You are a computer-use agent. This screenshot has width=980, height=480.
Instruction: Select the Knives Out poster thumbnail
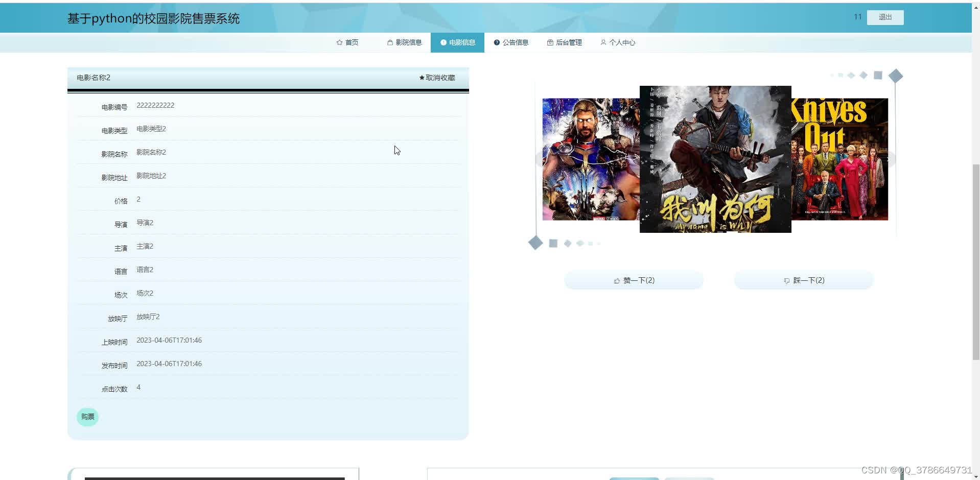point(839,159)
